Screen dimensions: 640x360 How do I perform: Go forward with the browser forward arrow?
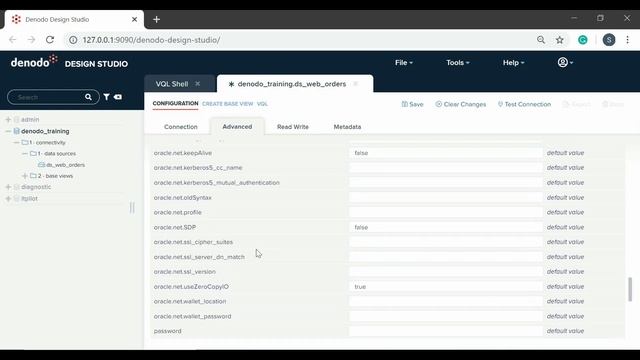(x=31, y=40)
